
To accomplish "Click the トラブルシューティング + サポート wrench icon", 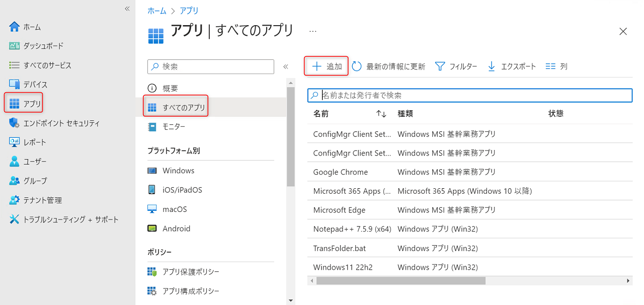I will 14,219.
